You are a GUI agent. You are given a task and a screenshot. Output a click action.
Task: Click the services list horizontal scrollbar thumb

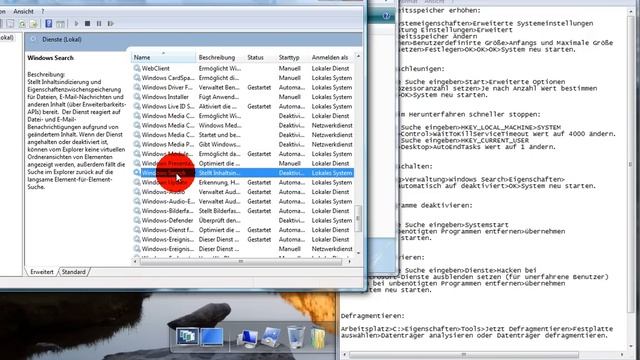(241, 261)
